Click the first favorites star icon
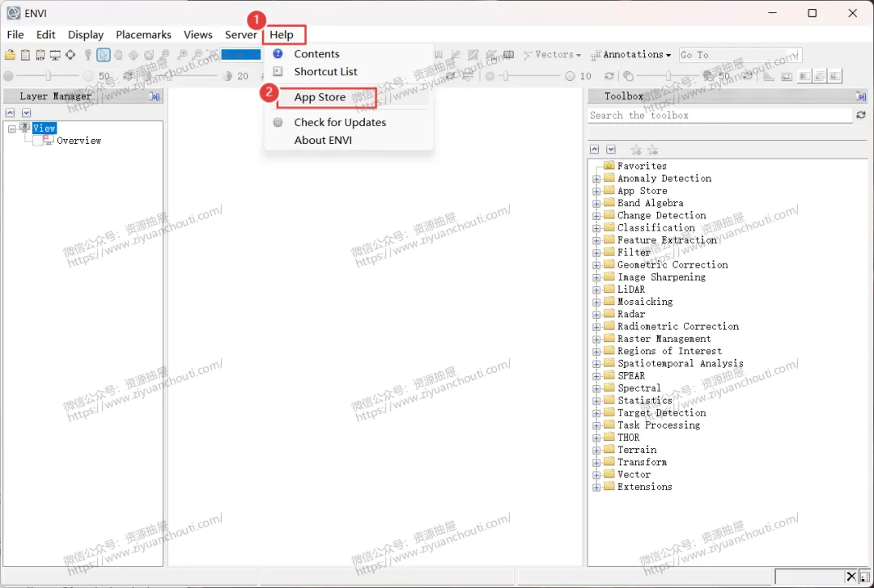 pyautogui.click(x=635, y=150)
